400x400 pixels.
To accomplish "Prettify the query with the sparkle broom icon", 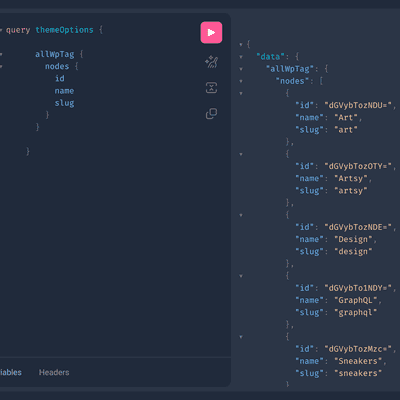I will click(211, 62).
